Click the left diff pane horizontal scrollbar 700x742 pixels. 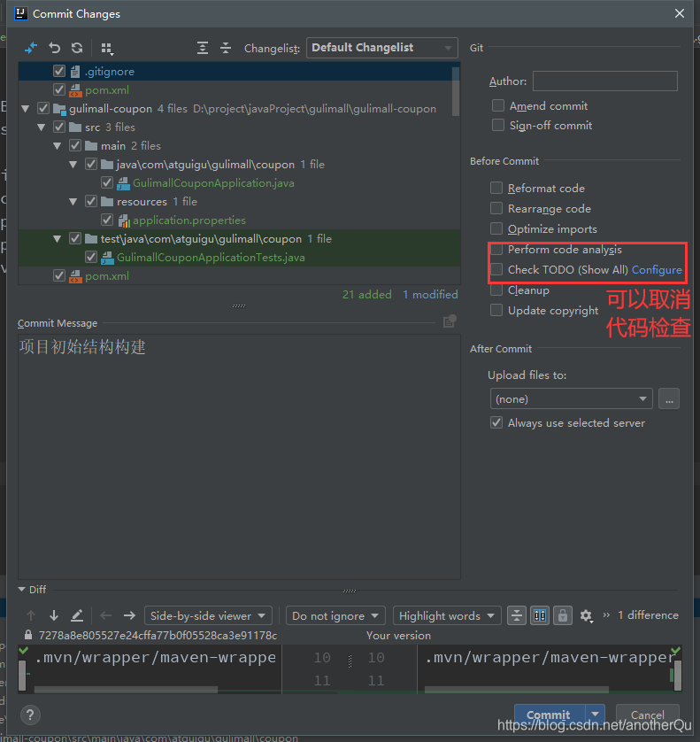point(126,690)
